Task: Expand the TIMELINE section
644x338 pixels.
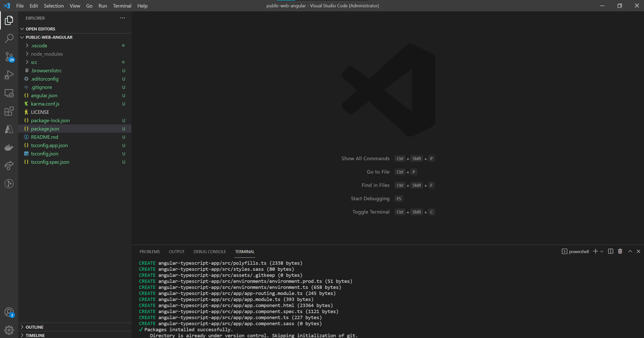Action: click(x=75, y=335)
